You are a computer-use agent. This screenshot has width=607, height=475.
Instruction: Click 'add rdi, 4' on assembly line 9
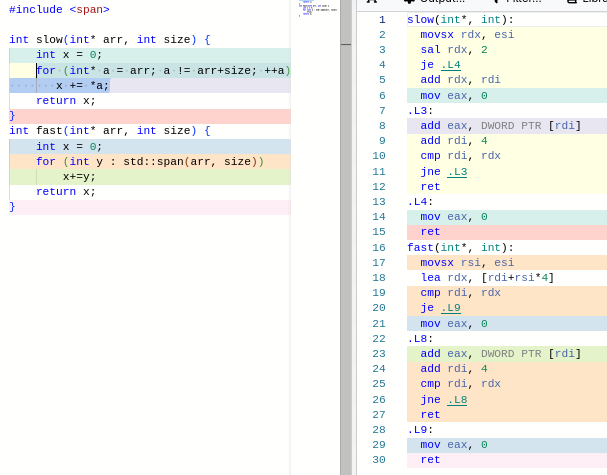pos(454,141)
